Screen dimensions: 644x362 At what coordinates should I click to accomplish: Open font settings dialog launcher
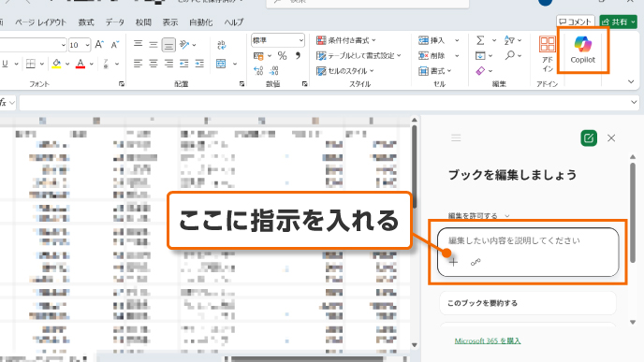(x=121, y=84)
